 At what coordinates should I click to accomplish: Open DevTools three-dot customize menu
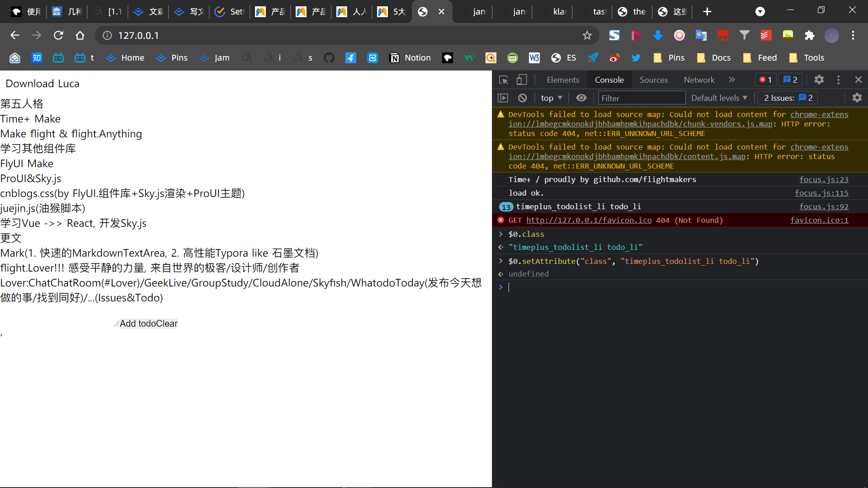point(838,80)
